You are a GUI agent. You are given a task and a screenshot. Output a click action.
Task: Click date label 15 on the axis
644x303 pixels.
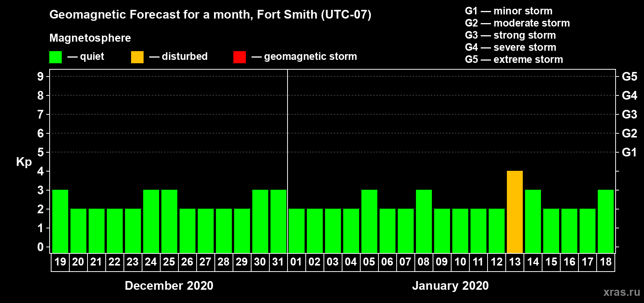[551, 262]
